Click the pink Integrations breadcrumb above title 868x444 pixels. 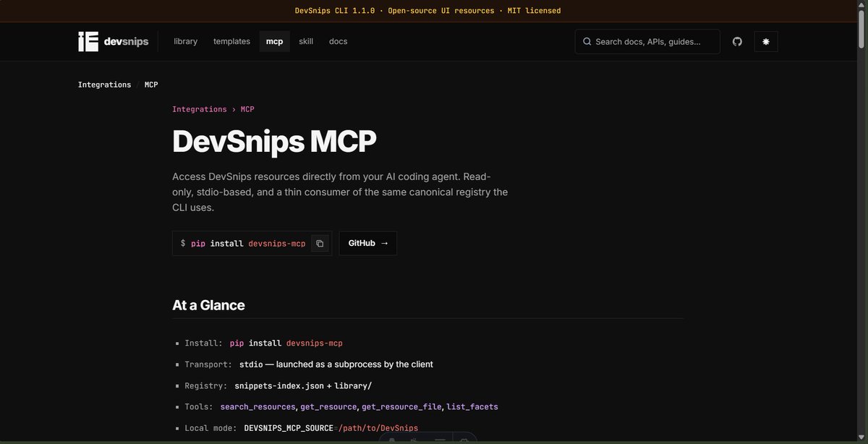[x=200, y=109]
